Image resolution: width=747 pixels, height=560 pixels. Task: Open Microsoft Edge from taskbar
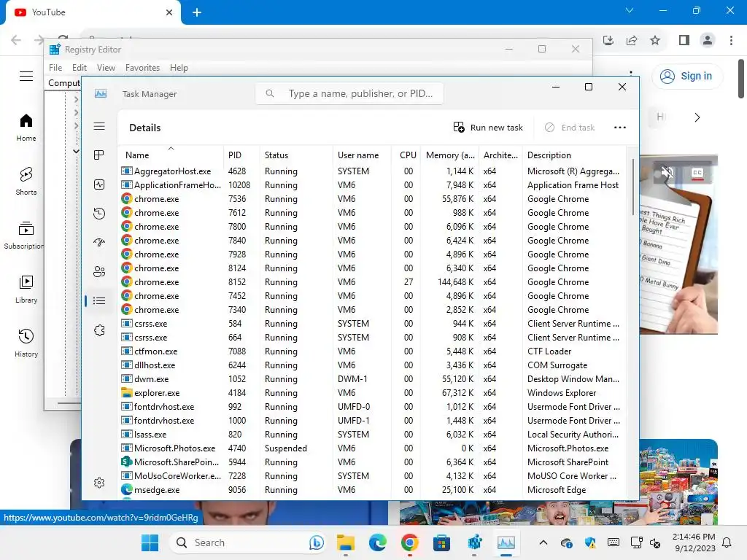point(378,542)
